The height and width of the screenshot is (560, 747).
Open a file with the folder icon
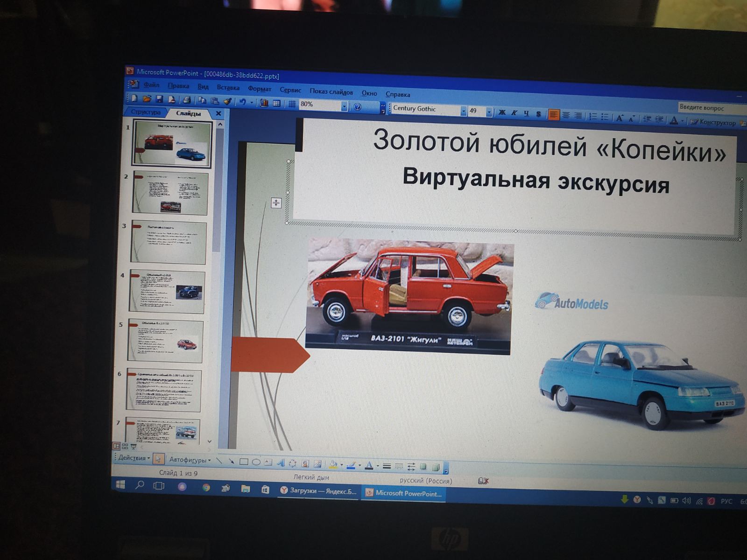[x=147, y=98]
